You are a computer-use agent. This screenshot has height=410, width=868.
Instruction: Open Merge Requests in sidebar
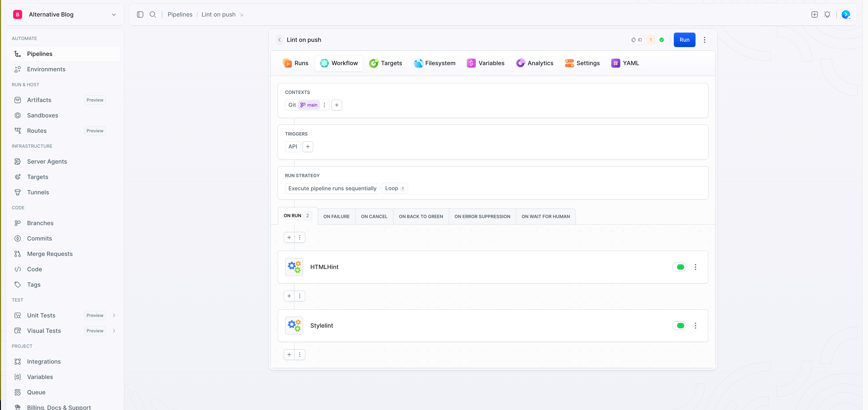65,254
